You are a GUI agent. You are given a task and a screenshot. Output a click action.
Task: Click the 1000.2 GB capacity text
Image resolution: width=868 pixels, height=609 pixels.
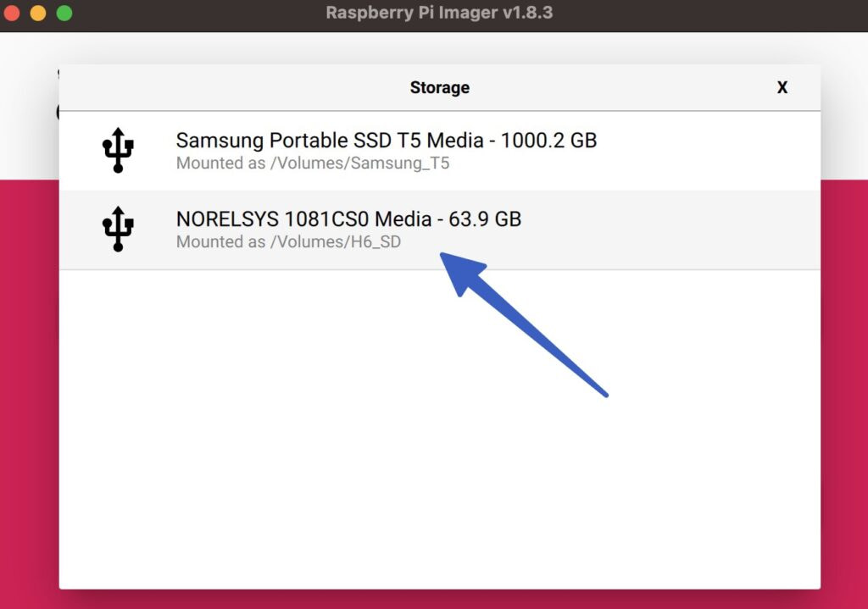click(x=552, y=141)
